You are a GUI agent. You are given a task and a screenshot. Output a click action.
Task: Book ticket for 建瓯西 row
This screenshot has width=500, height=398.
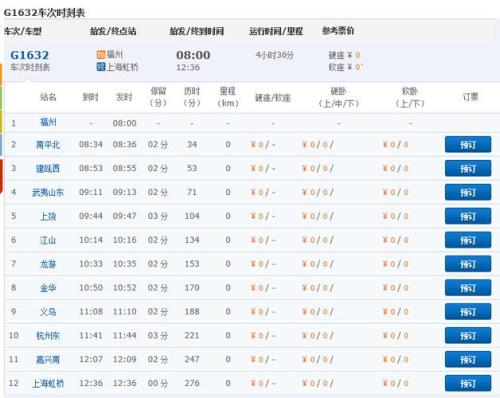[468, 168]
